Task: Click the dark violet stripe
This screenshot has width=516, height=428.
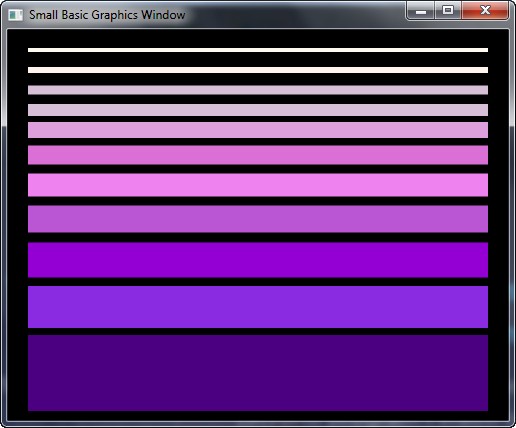Action: [x=258, y=260]
